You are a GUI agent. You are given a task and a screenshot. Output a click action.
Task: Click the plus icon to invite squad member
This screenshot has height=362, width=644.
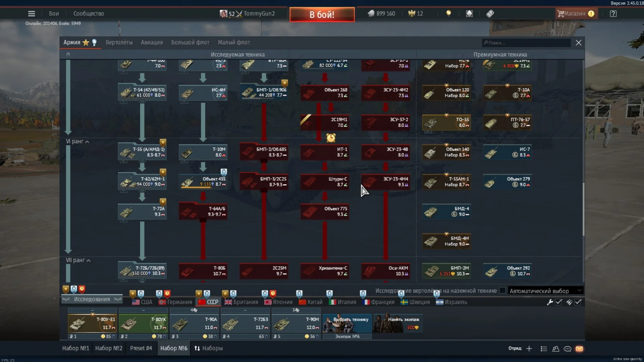pos(529,349)
